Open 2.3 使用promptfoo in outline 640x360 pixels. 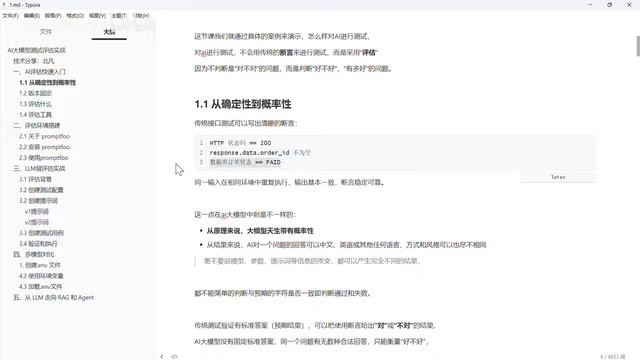43,158
